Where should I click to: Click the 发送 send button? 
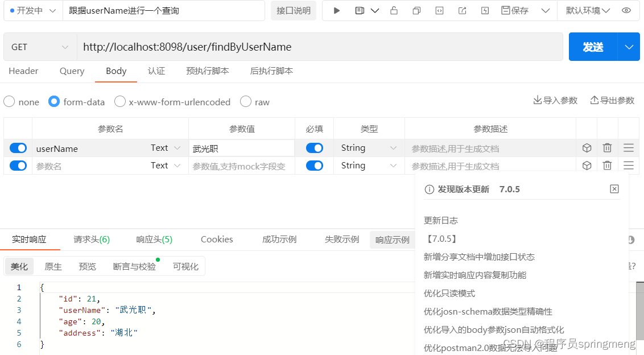click(593, 46)
